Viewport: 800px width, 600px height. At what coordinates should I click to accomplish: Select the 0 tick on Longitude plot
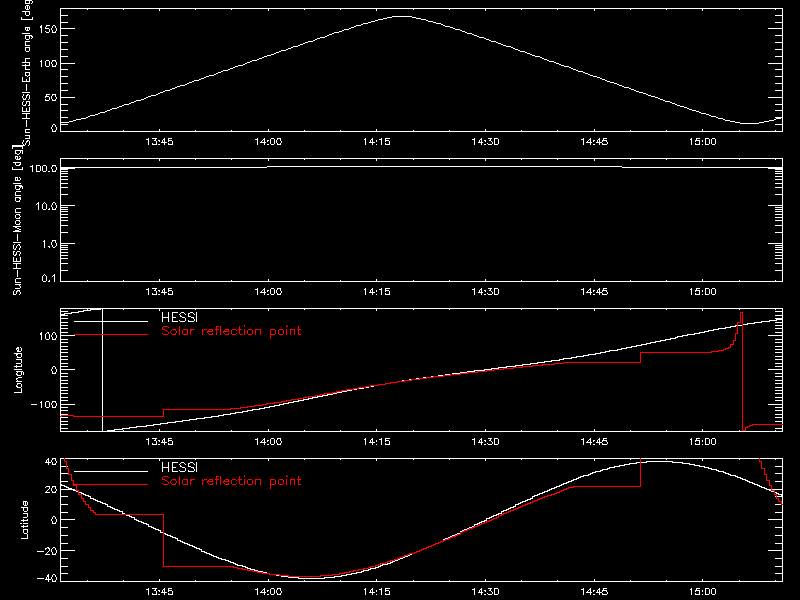[x=54, y=370]
